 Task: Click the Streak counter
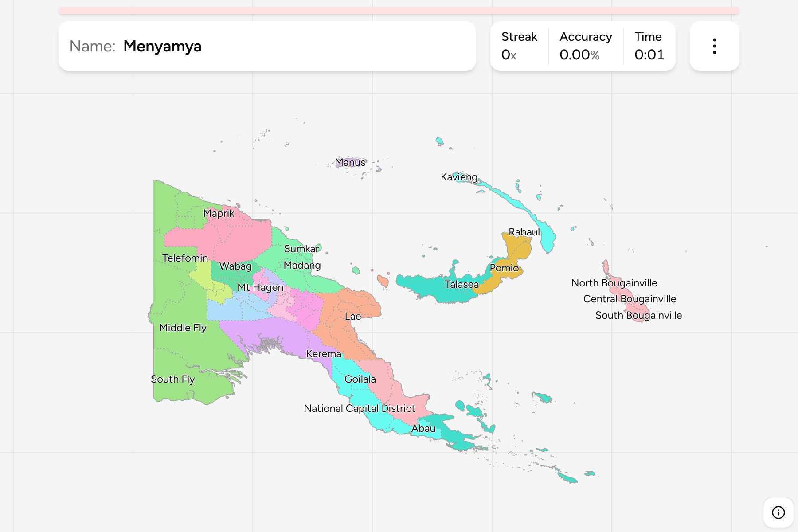pyautogui.click(x=519, y=46)
